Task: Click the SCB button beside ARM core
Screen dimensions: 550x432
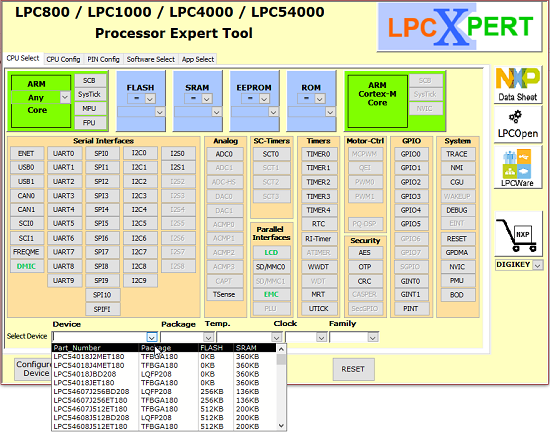Action: (x=90, y=81)
